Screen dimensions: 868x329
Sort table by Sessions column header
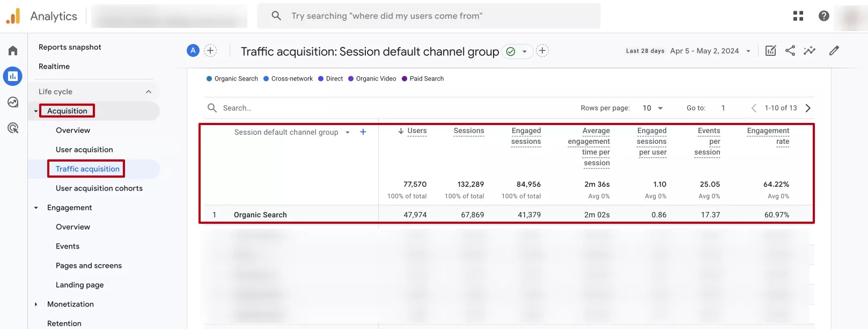[469, 130]
